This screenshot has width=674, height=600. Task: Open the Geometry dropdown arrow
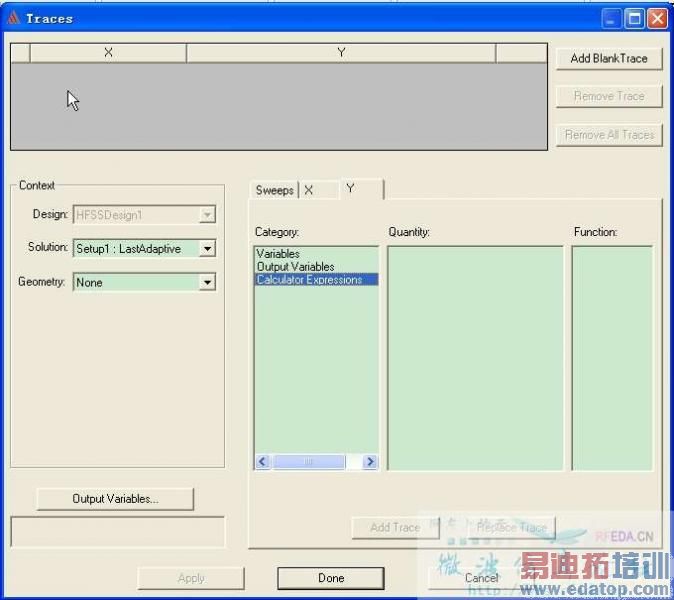pos(207,282)
